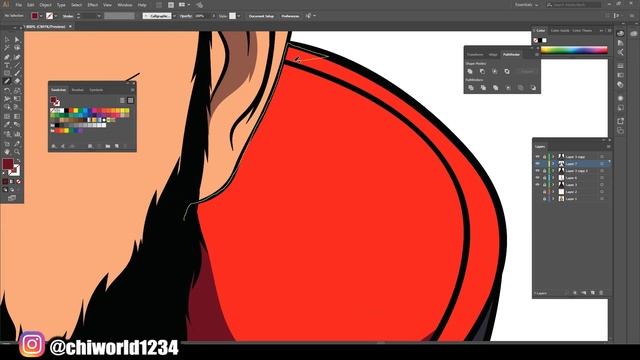Image resolution: width=640 pixels, height=360 pixels.
Task: Click the Minus Back pathfinder icon
Action: 533,88
